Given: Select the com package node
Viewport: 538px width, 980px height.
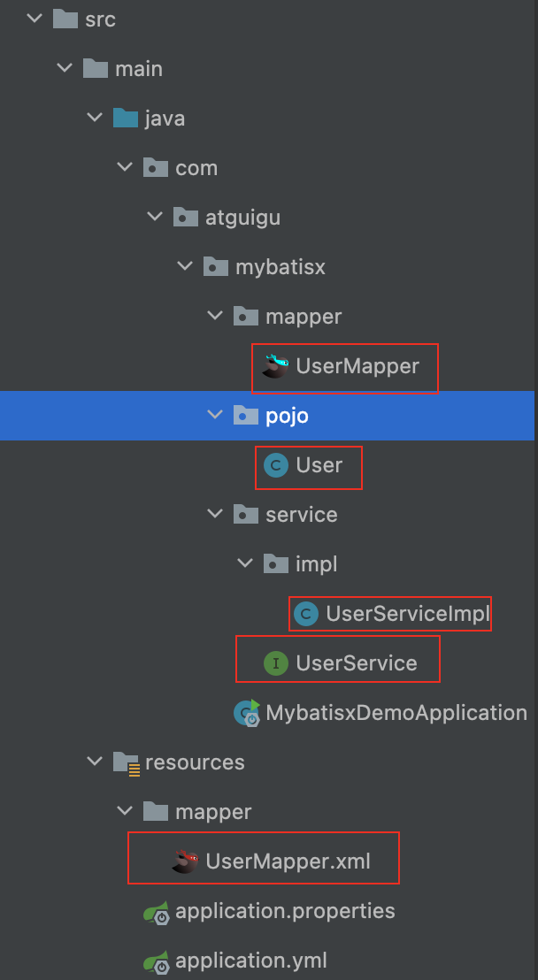Looking at the screenshot, I should pos(181,168).
